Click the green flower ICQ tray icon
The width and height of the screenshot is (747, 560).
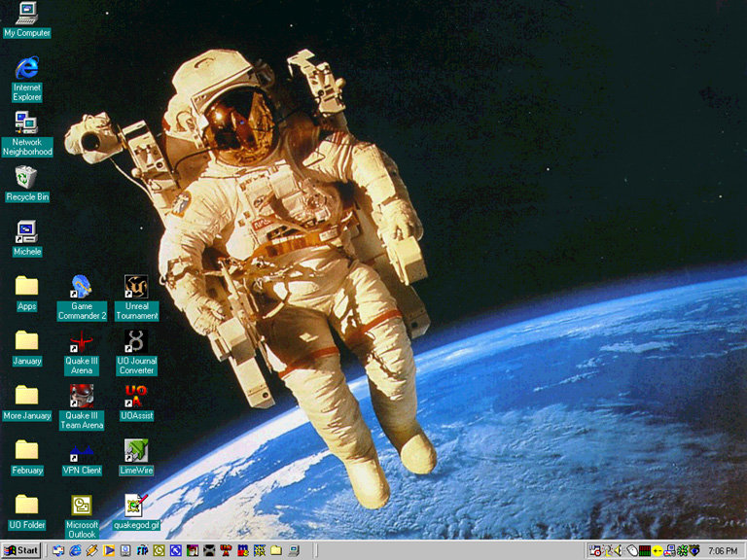point(682,551)
